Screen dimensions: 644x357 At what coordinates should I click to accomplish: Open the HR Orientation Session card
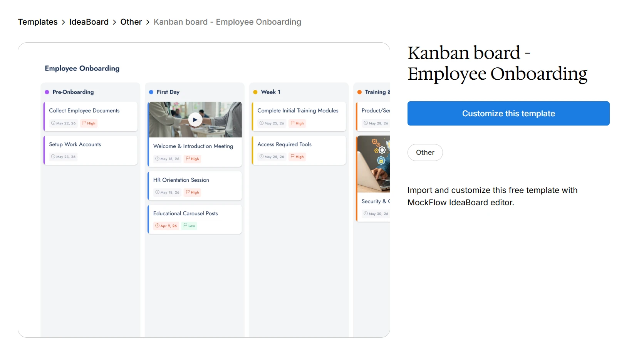[195, 186]
